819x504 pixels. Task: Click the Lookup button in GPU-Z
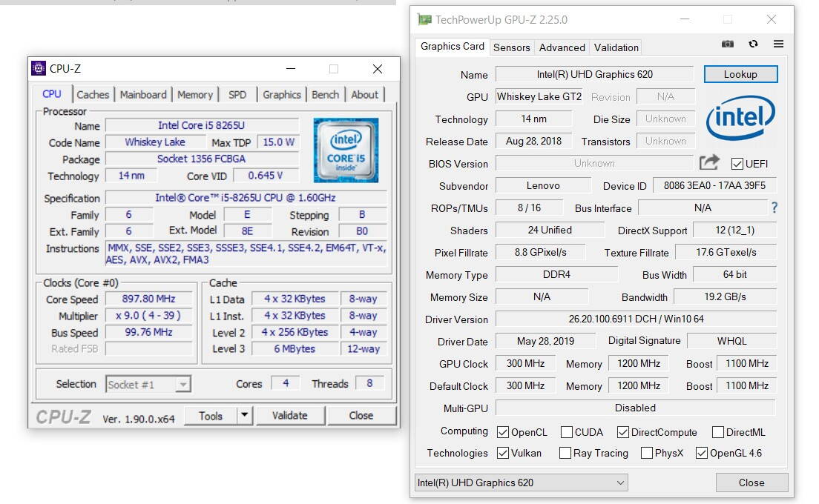[740, 74]
